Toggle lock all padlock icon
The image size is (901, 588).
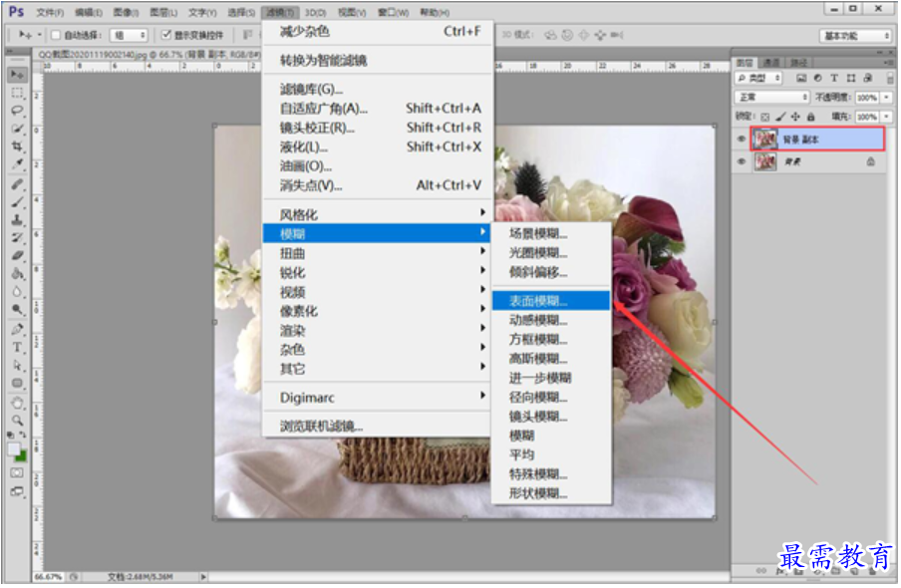click(810, 117)
